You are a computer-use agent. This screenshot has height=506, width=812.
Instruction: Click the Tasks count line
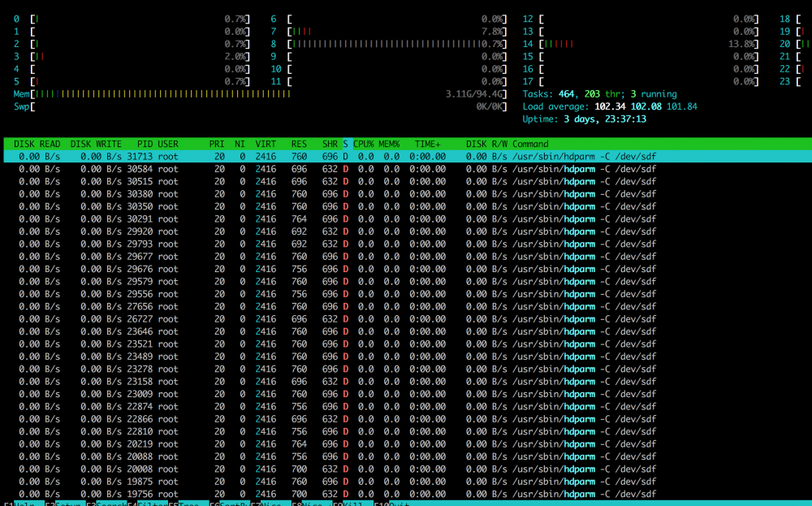(x=600, y=94)
